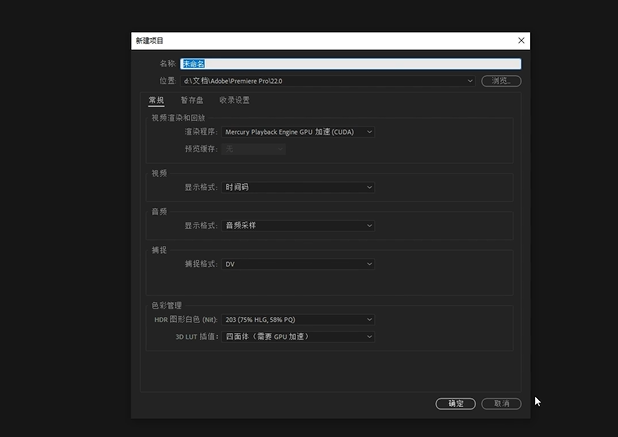Click the project location path text

[x=232, y=81]
